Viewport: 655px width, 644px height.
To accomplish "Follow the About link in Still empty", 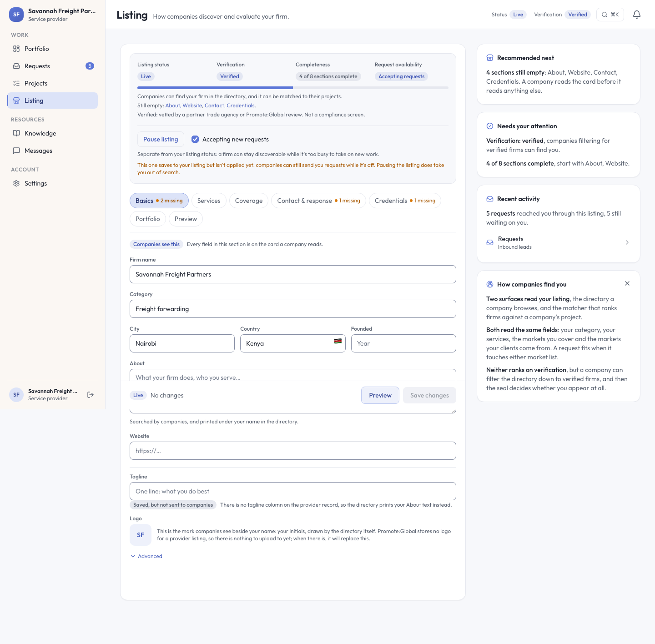I will 172,106.
